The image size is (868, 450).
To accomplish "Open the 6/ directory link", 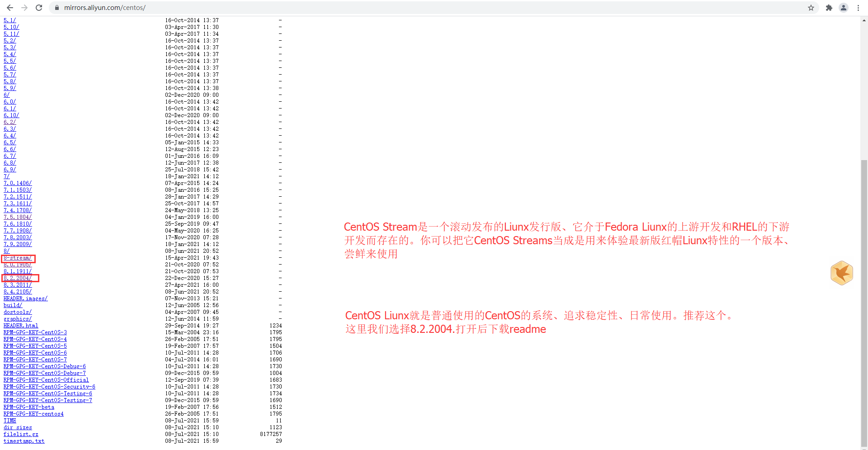I will tap(6, 95).
